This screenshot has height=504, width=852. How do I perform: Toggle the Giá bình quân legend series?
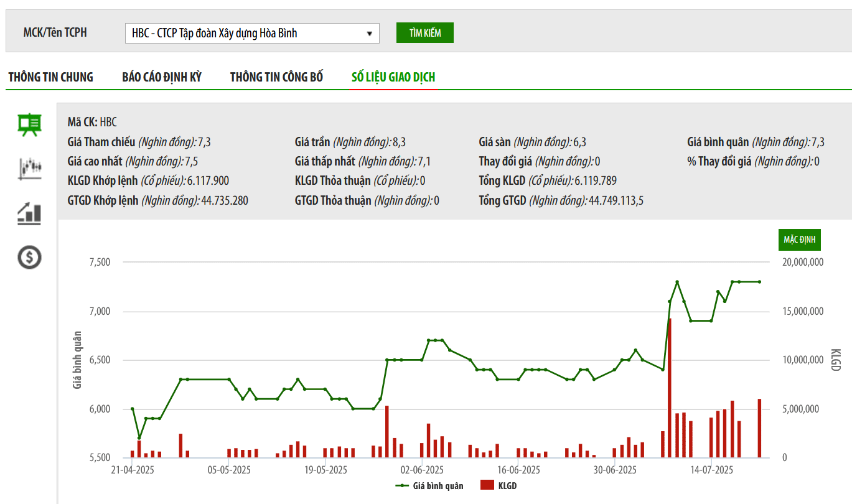(x=438, y=486)
